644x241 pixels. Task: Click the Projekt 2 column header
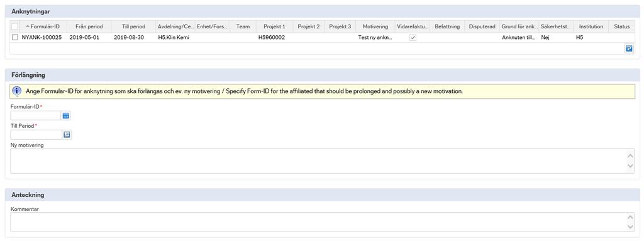pyautogui.click(x=308, y=26)
